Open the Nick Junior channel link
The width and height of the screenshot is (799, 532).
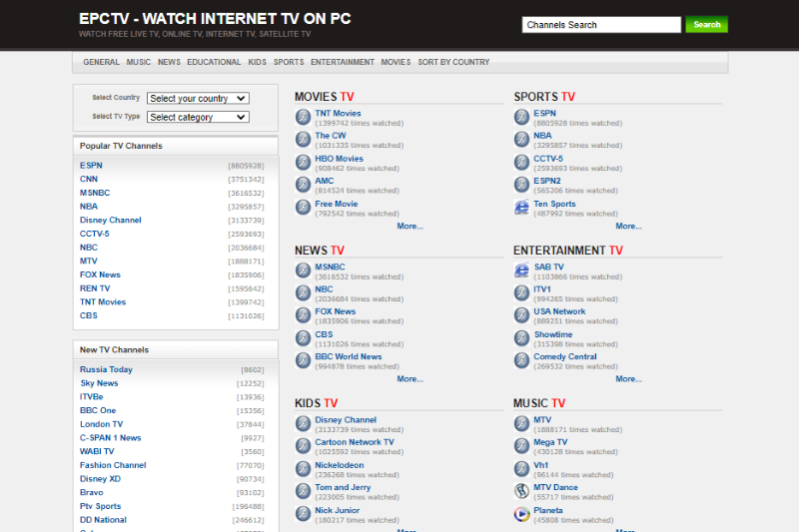point(337,510)
